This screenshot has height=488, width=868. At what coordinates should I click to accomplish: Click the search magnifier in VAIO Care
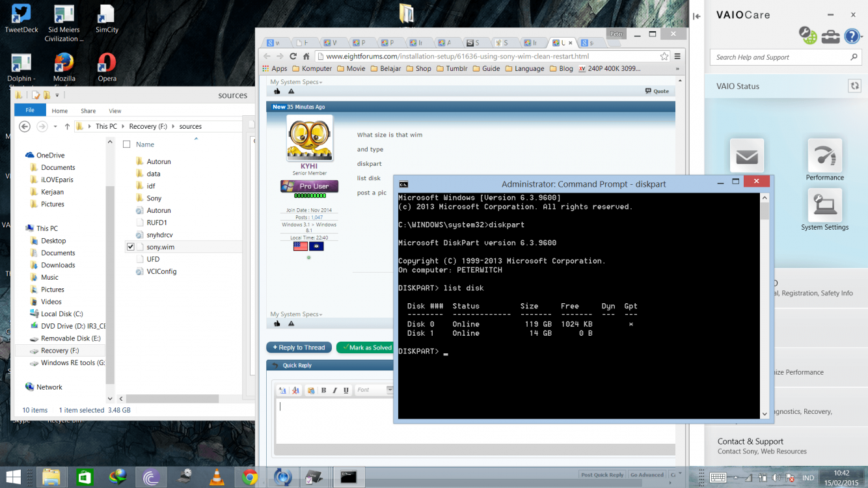(x=854, y=57)
